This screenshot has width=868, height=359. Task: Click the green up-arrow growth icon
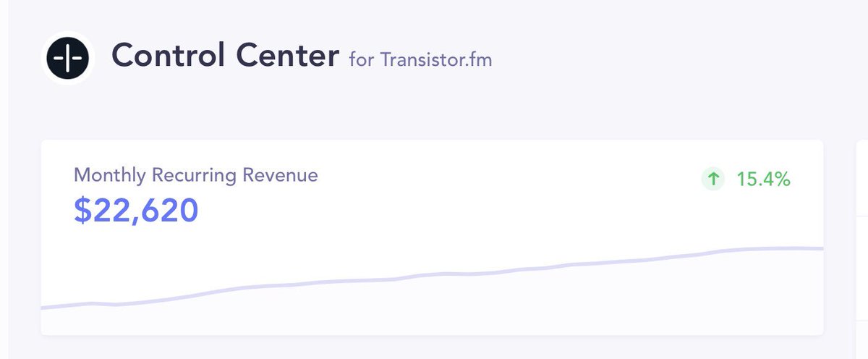coord(713,179)
